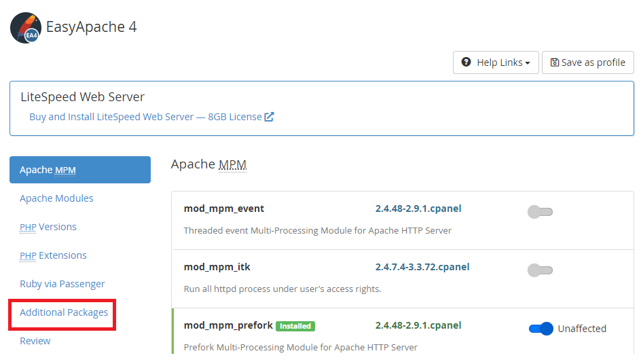
Task: Open the PHP Extensions section
Action: click(53, 255)
